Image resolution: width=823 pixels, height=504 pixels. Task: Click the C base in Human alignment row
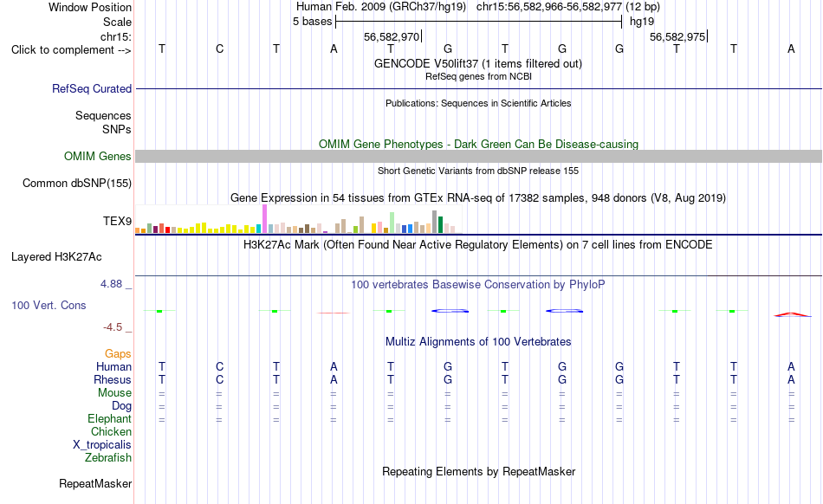219,366
